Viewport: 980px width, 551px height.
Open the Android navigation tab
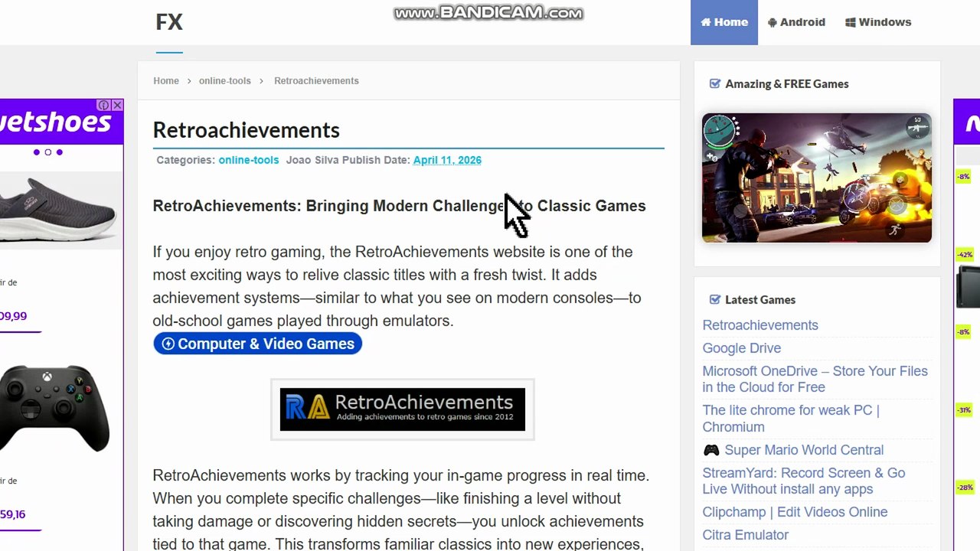click(x=796, y=22)
